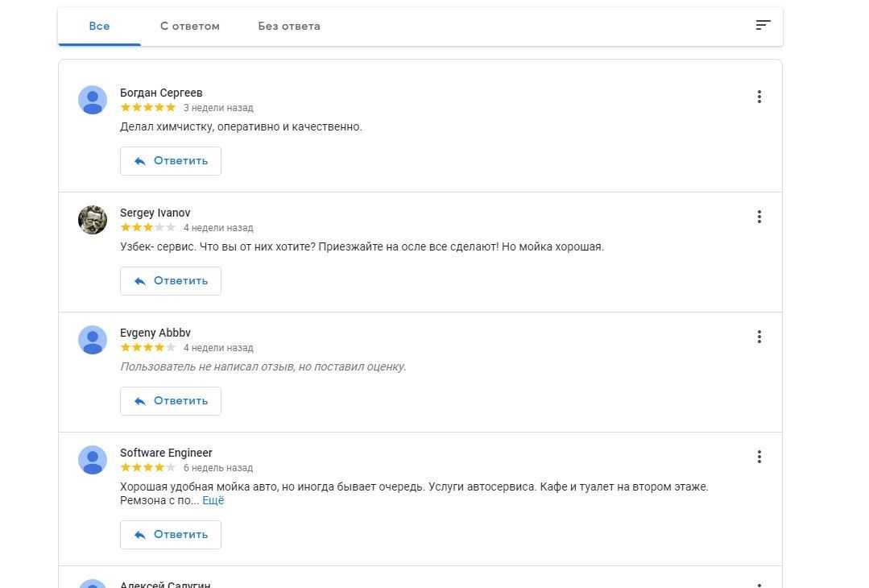Click the reviewer name Software Engineer
The height and width of the screenshot is (588, 869).
point(166,453)
